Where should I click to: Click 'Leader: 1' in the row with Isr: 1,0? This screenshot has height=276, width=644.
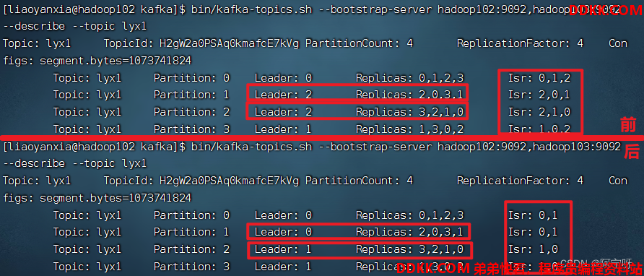(284, 249)
